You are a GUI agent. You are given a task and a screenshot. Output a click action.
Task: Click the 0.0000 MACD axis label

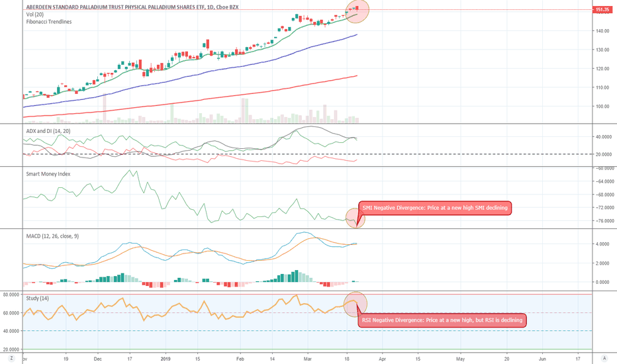point(602,282)
